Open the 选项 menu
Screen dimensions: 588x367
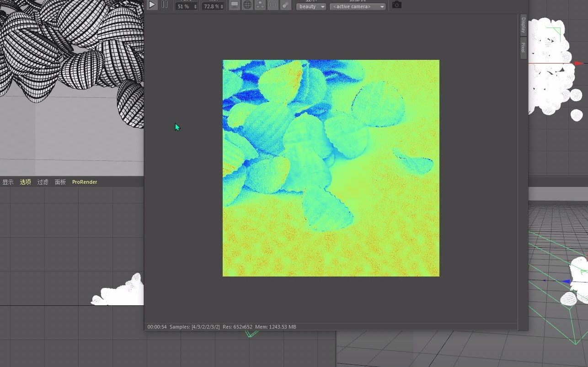click(x=25, y=181)
